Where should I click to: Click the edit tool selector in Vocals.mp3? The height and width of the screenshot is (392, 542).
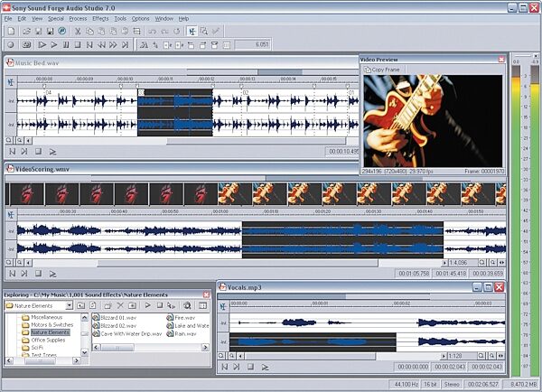click(223, 306)
